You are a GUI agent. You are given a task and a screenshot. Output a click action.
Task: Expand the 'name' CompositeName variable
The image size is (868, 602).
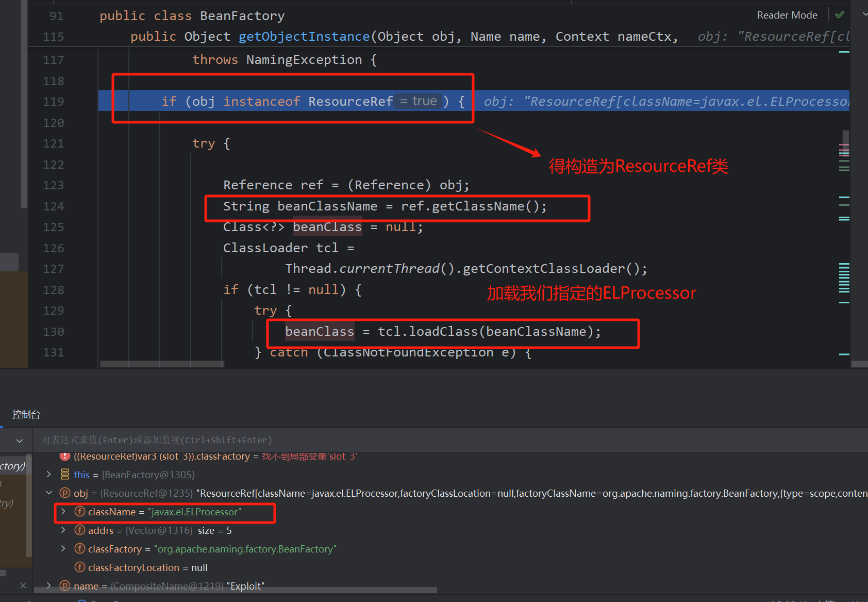click(x=48, y=585)
